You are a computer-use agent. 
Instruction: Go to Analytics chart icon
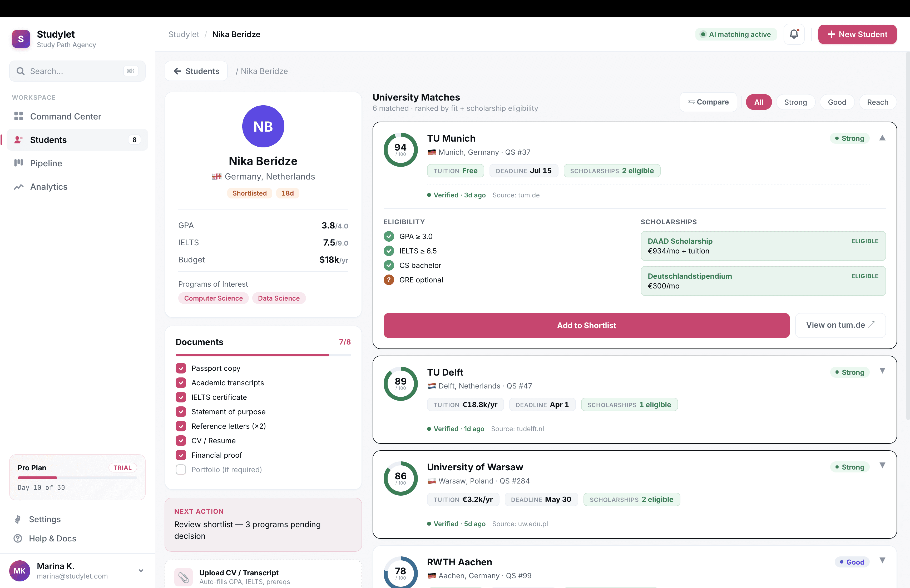(x=18, y=187)
